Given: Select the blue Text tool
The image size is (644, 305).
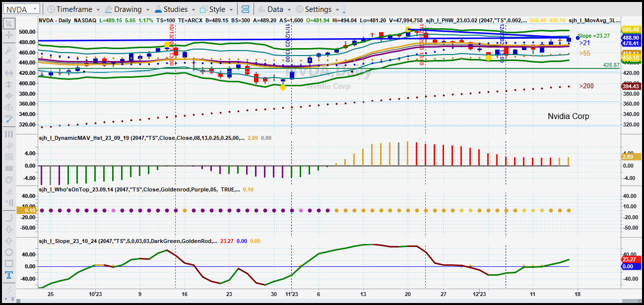Looking at the screenshot, I should point(8,275).
